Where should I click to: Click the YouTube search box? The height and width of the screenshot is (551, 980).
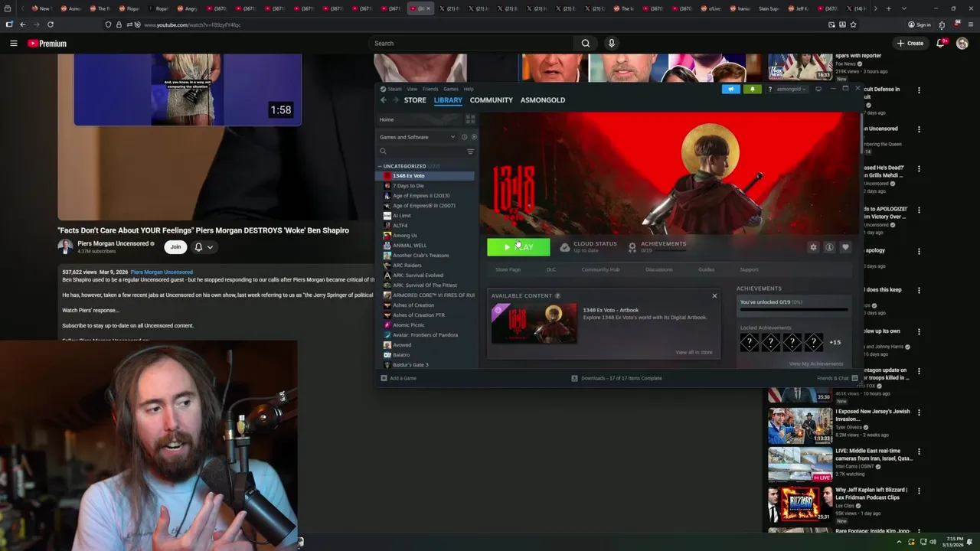tap(470, 44)
